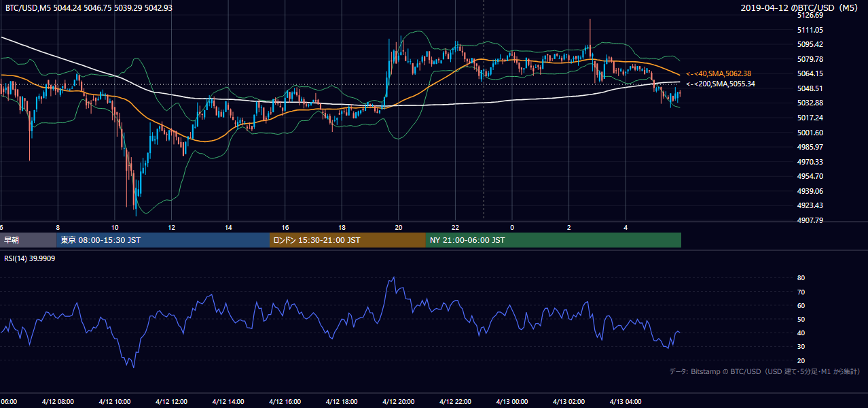Viewport: 868px width, 408px height.
Task: Click the 4/12 12:00 time axis label
Action: pos(171,402)
